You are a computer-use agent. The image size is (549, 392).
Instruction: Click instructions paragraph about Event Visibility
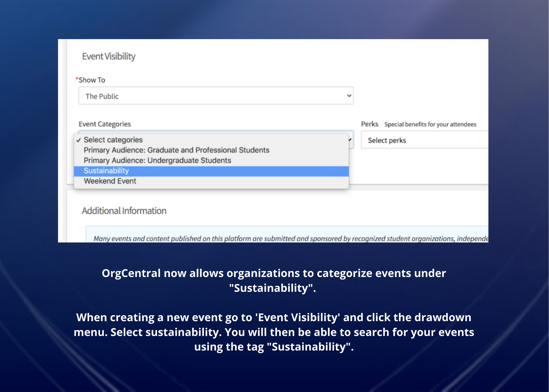(274, 332)
